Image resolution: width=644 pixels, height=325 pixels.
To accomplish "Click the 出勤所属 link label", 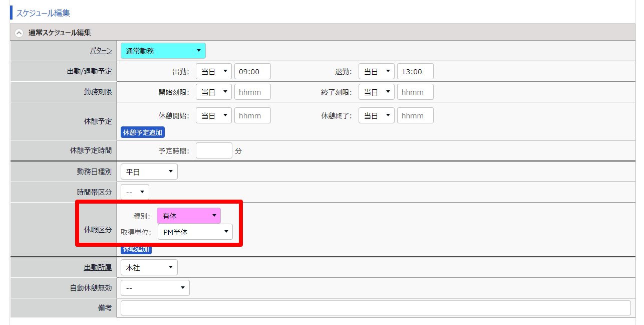I will [98, 268].
